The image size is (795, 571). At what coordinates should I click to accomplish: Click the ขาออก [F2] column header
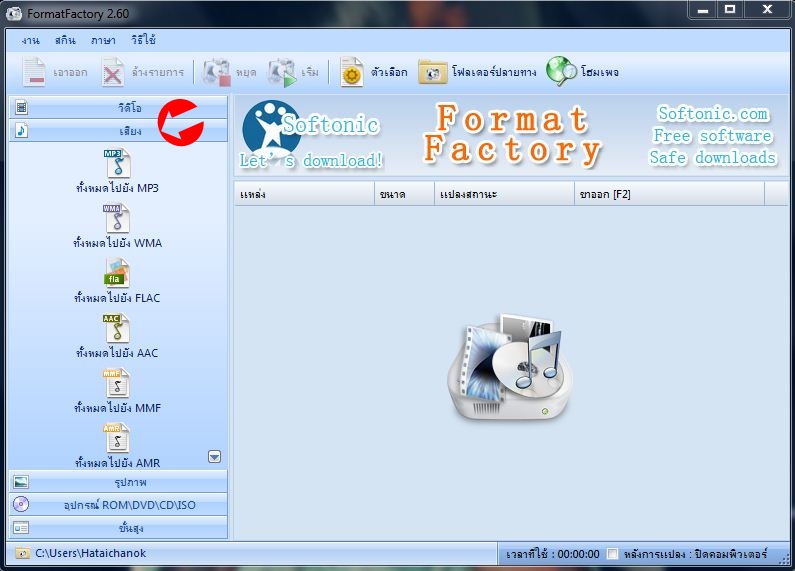pos(669,194)
